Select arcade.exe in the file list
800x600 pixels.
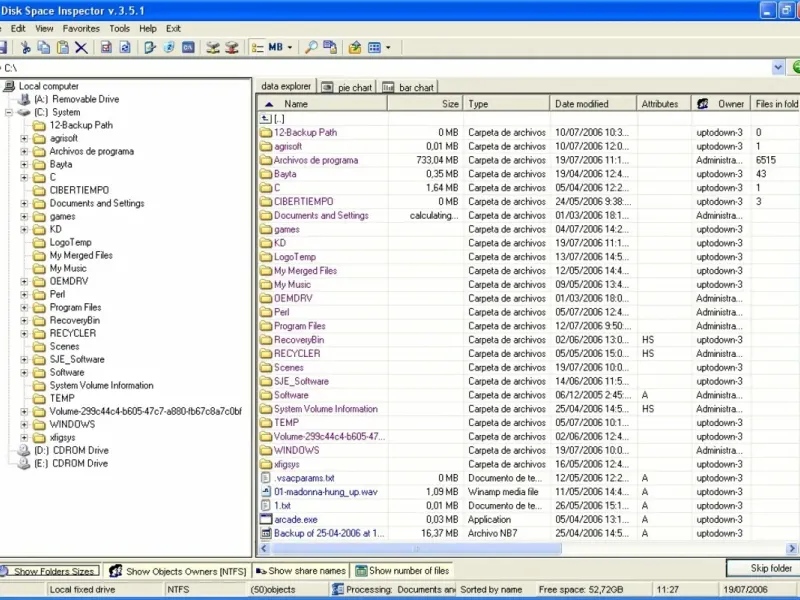[x=295, y=519]
